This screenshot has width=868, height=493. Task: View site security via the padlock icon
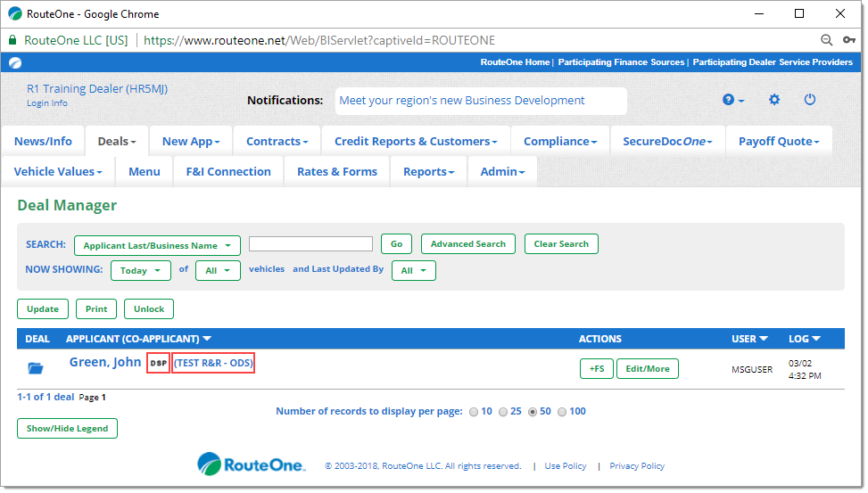coord(12,40)
